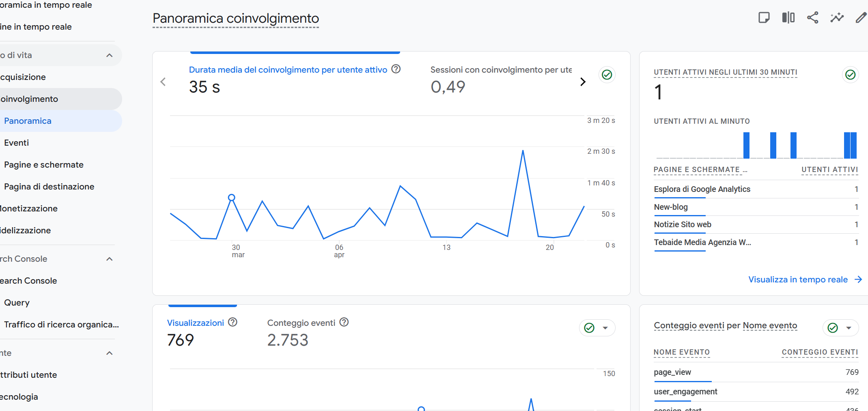The image size is (868, 411).
Task: Click green check status on engagement chart card
Action: point(607,75)
